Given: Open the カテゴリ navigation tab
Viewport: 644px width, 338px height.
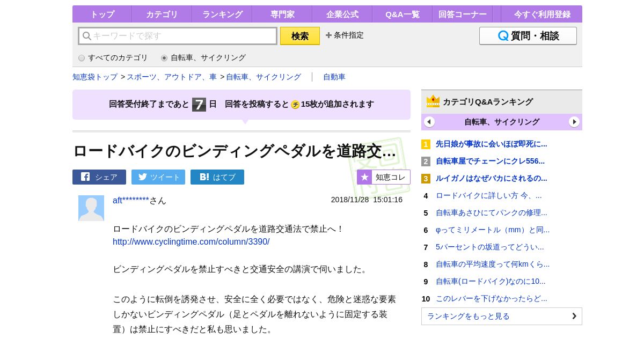Looking at the screenshot, I should point(162,14).
